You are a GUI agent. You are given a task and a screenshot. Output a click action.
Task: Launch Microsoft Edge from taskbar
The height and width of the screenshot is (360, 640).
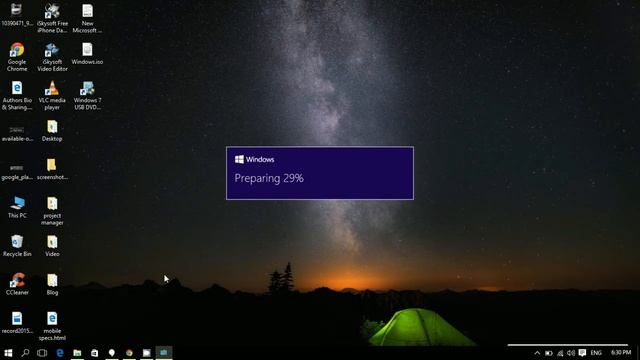60,353
